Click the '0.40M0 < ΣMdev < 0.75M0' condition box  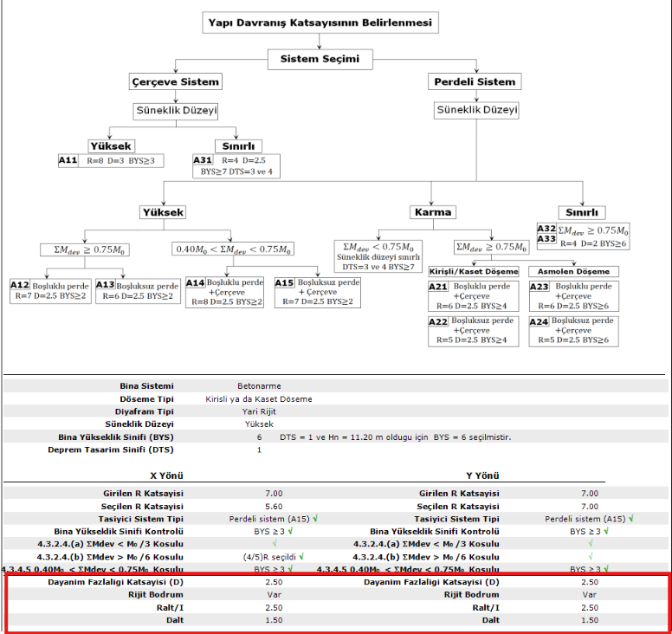(x=233, y=249)
